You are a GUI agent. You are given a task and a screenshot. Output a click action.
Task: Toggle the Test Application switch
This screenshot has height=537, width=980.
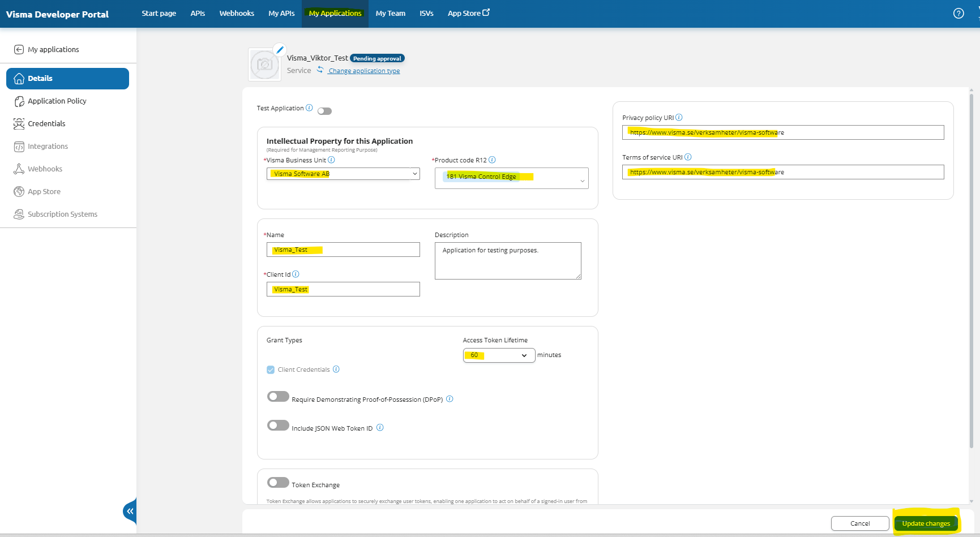pos(324,111)
